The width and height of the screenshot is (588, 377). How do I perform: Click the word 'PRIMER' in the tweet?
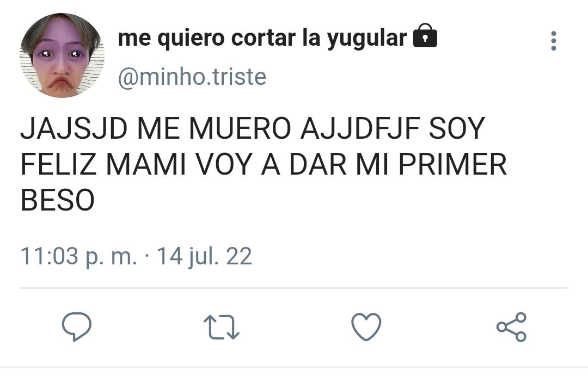pos(452,164)
